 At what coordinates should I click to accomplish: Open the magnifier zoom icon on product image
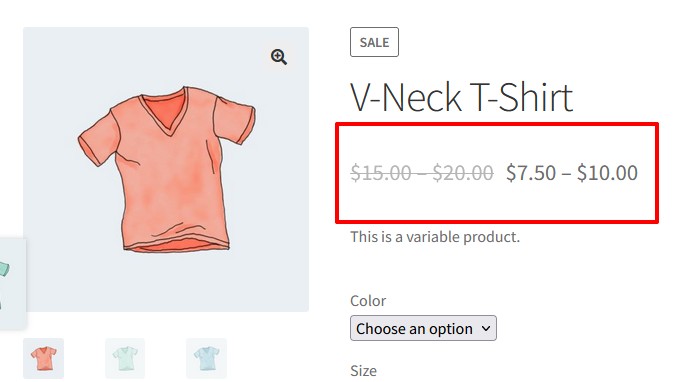coord(278,57)
